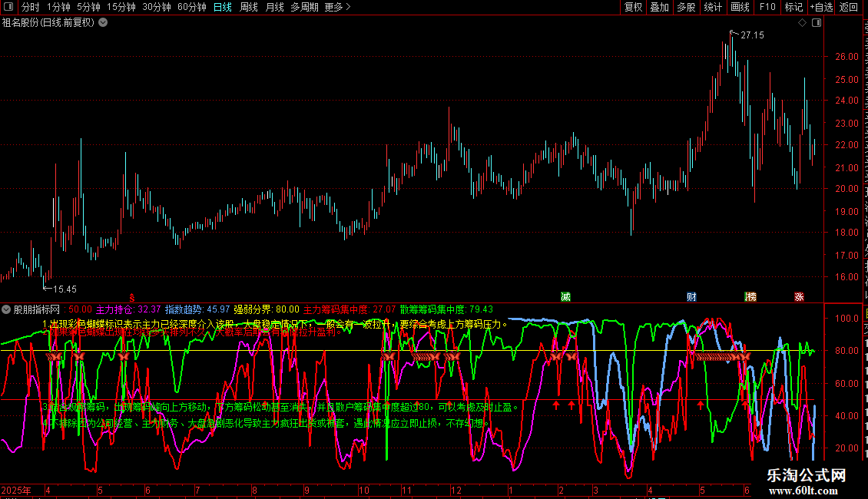Click the diamond icon above the chart

802,23
